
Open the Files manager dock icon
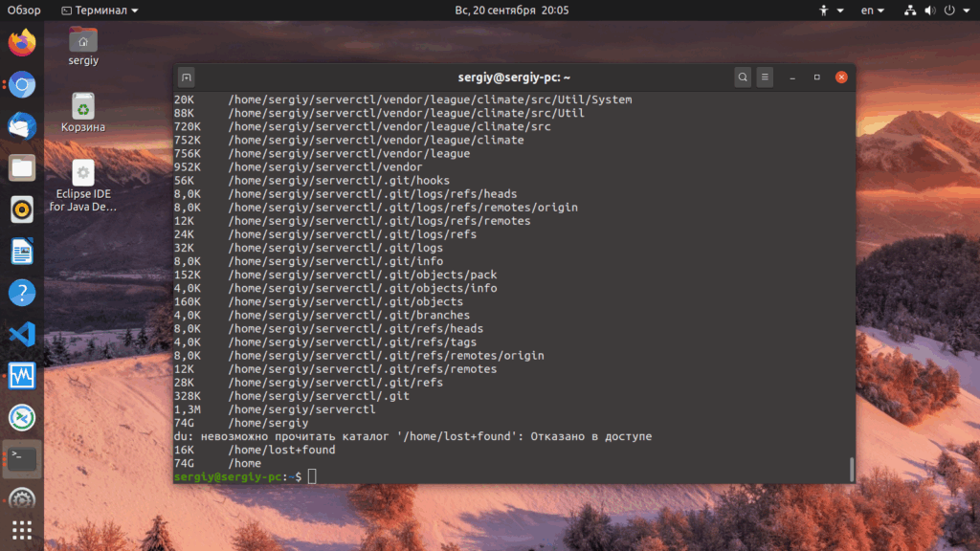(x=22, y=168)
